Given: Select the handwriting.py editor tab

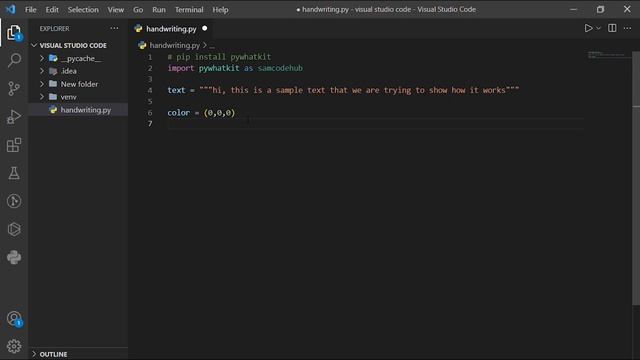Looking at the screenshot, I should 171,29.
